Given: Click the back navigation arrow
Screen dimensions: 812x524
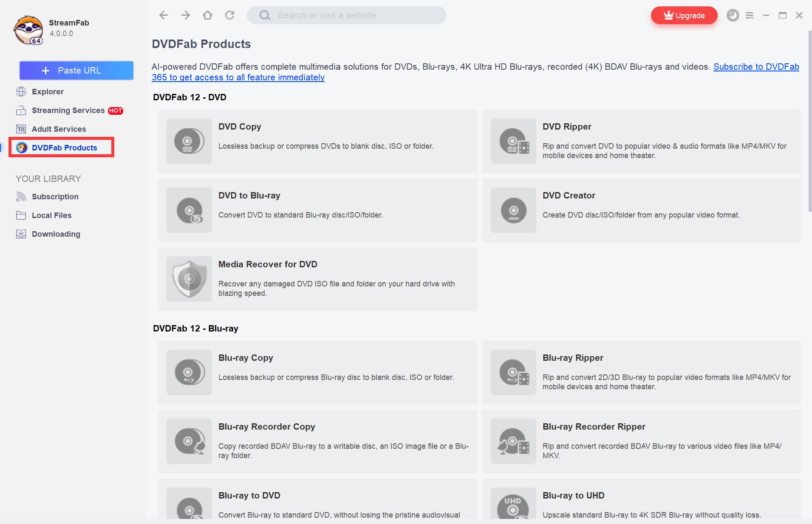Looking at the screenshot, I should click(164, 15).
